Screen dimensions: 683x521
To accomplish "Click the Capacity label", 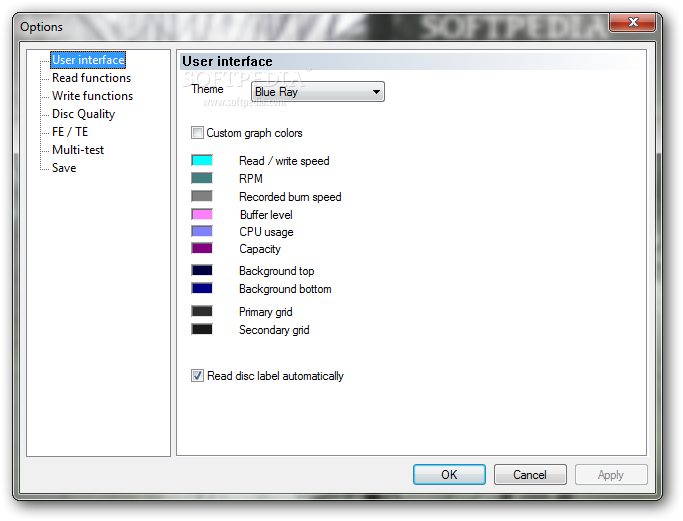I will (x=260, y=249).
